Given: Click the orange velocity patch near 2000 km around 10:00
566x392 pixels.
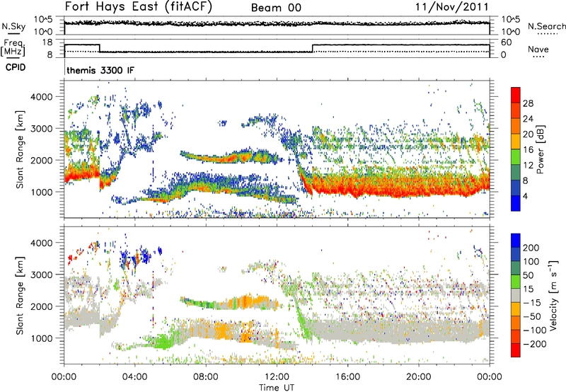Looking at the screenshot, I should point(249,301).
